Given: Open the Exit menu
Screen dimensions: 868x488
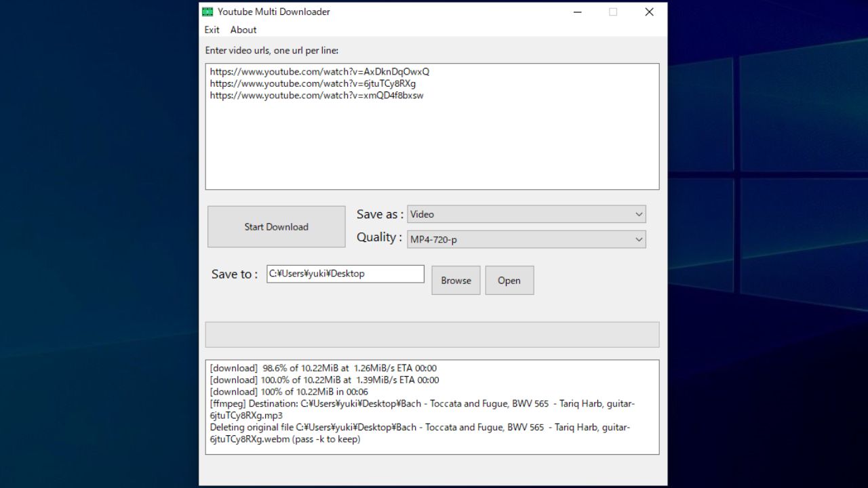Looking at the screenshot, I should pos(212,30).
